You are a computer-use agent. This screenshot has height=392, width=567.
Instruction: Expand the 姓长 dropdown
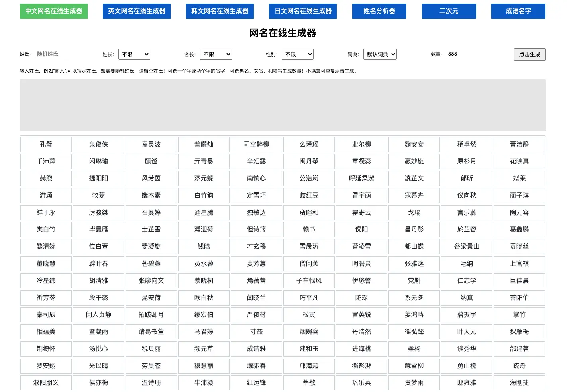134,54
